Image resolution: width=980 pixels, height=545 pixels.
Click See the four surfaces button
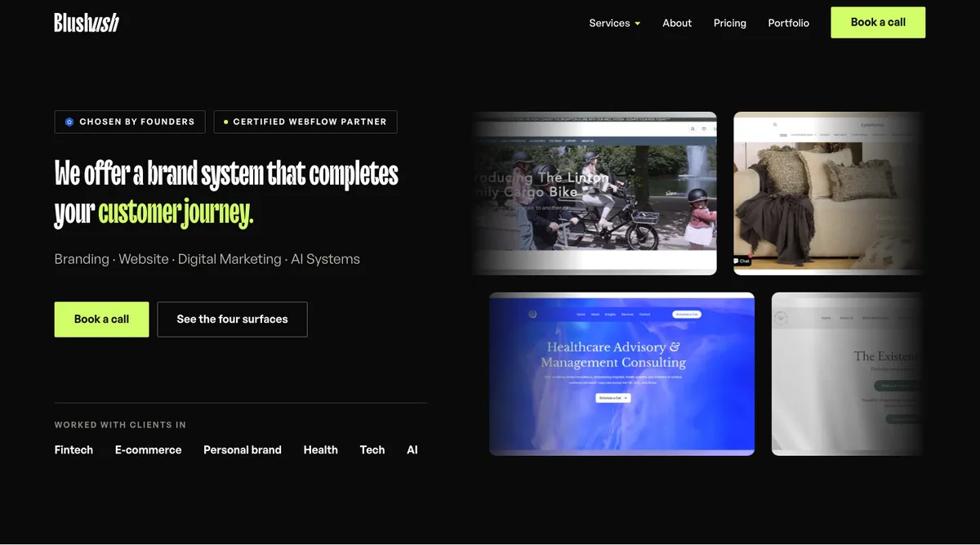[232, 319]
